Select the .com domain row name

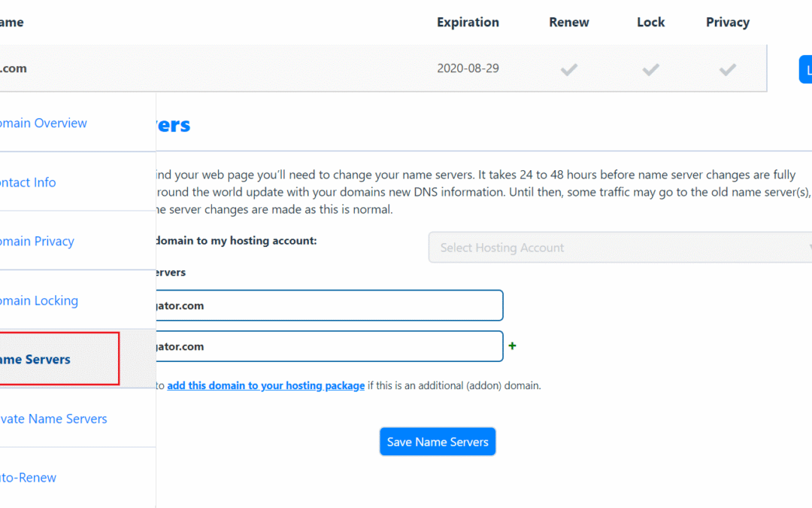14,68
